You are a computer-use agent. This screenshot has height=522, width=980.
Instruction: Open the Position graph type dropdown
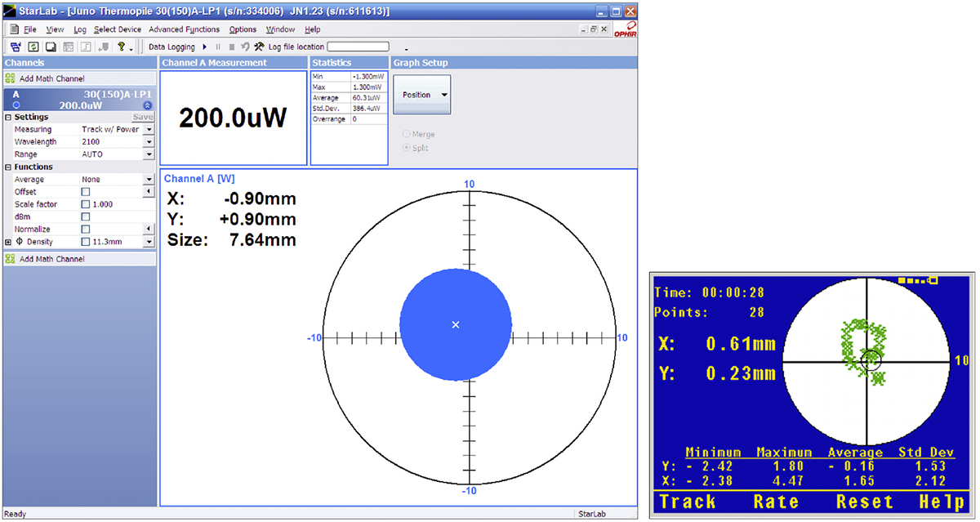(421, 95)
